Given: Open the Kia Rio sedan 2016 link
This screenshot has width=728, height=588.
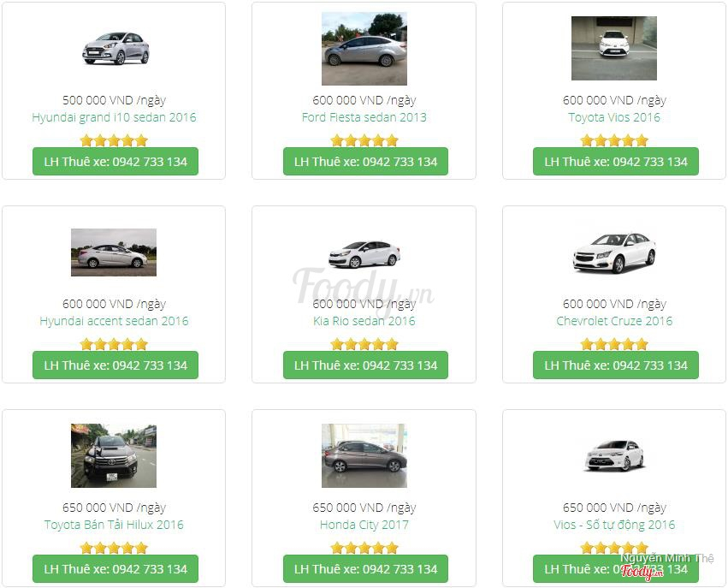Looking at the screenshot, I should (364, 321).
